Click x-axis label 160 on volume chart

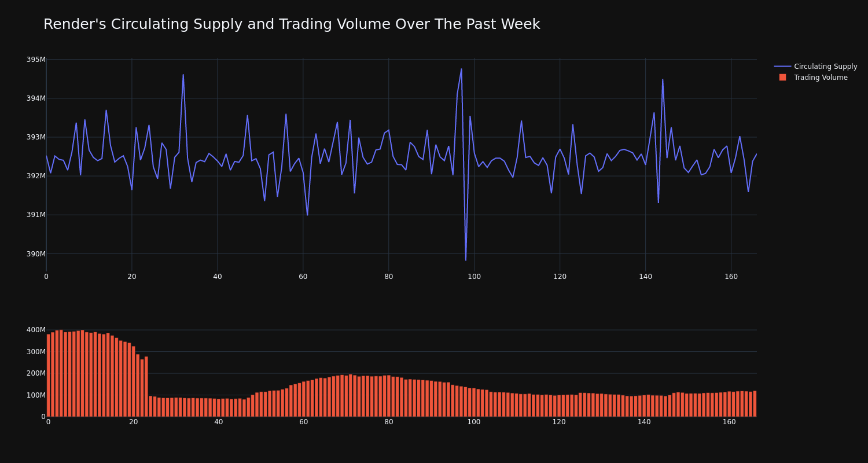[729, 422]
